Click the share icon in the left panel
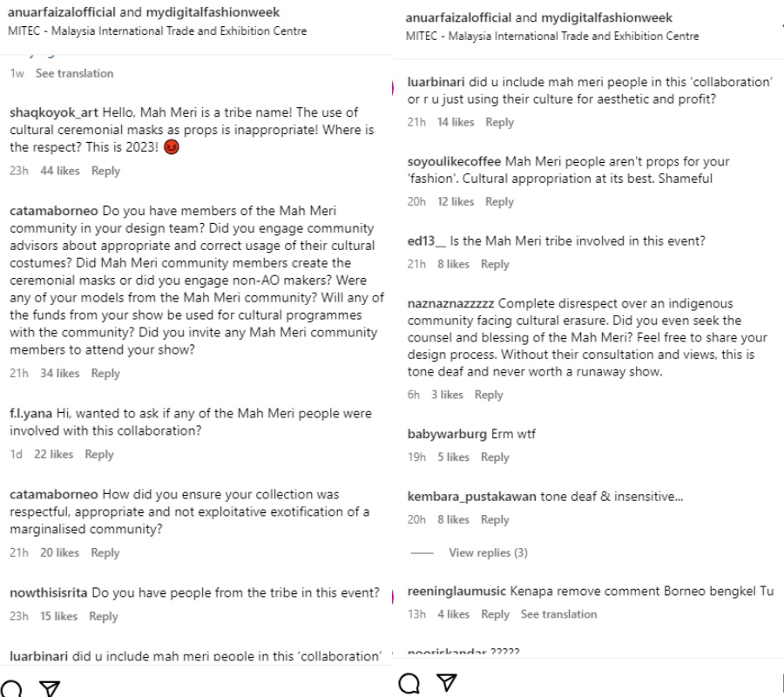 (50, 688)
